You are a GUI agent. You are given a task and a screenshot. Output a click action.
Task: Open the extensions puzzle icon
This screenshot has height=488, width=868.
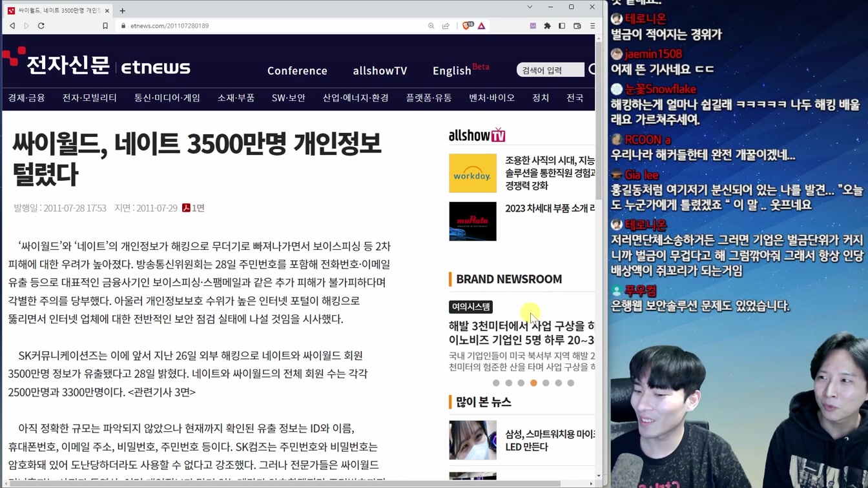[x=547, y=26]
